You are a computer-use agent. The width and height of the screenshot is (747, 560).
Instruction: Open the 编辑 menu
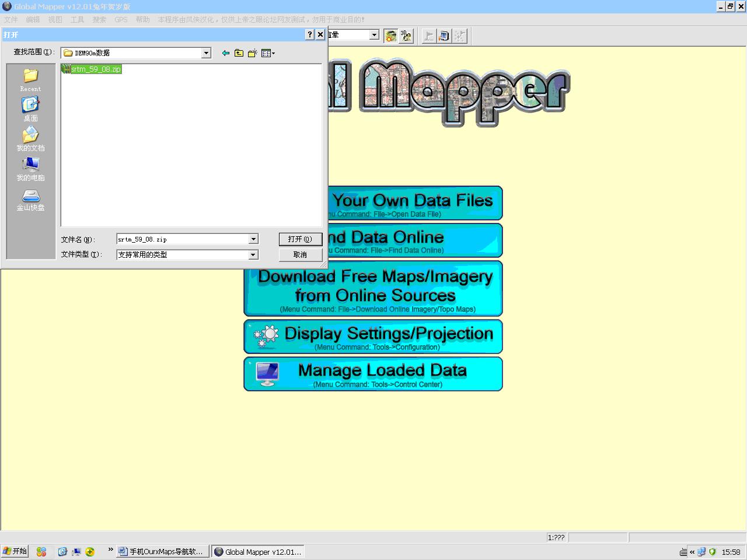pos(33,19)
